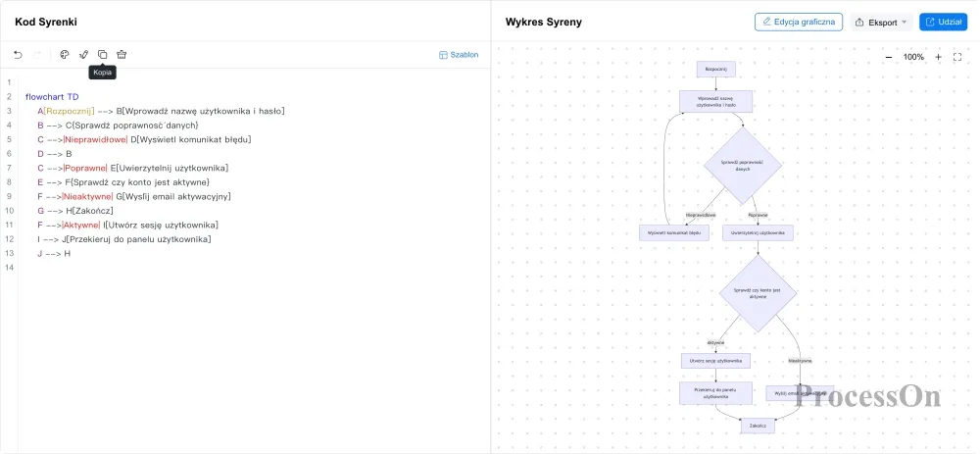Screen dimensions: 980x454
Task: Select the 'Zakończ' end node
Action: click(758, 426)
